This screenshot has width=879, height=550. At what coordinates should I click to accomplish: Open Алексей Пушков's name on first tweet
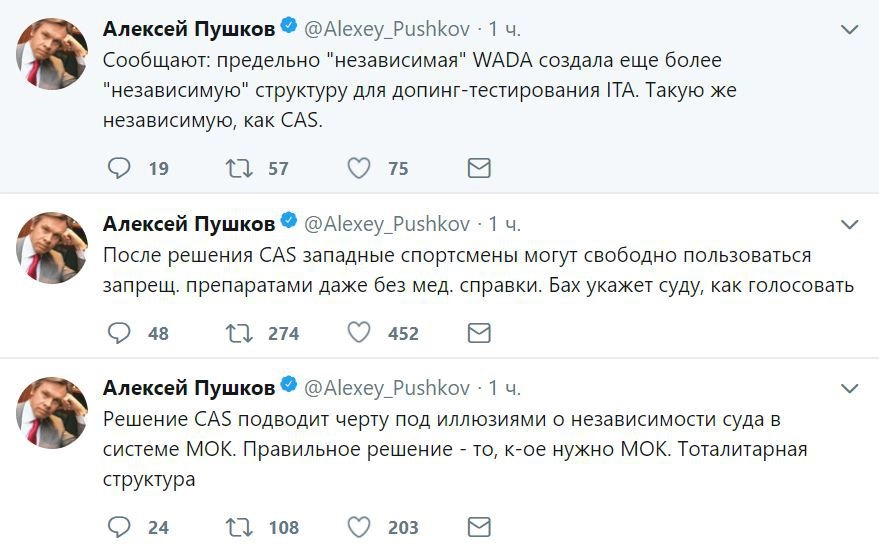pos(188,29)
